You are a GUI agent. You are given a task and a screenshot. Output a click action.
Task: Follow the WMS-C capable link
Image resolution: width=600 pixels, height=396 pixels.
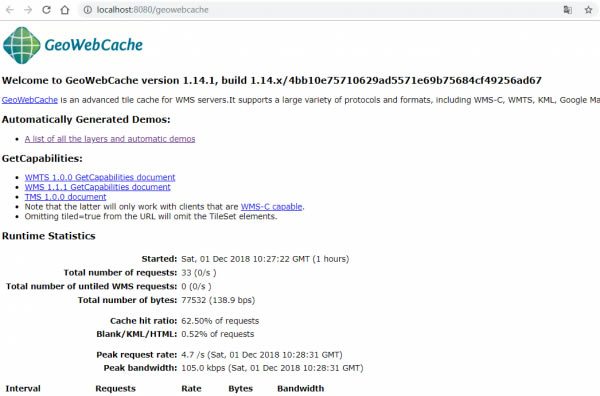click(x=271, y=207)
